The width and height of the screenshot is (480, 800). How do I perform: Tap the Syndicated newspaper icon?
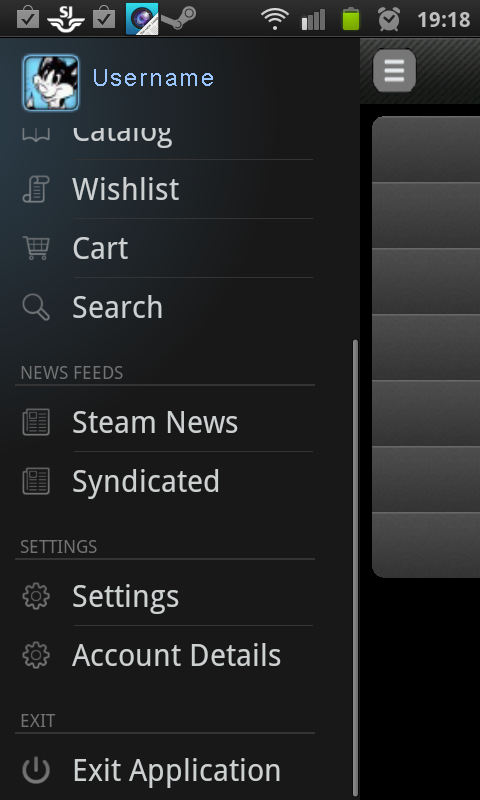(36, 481)
